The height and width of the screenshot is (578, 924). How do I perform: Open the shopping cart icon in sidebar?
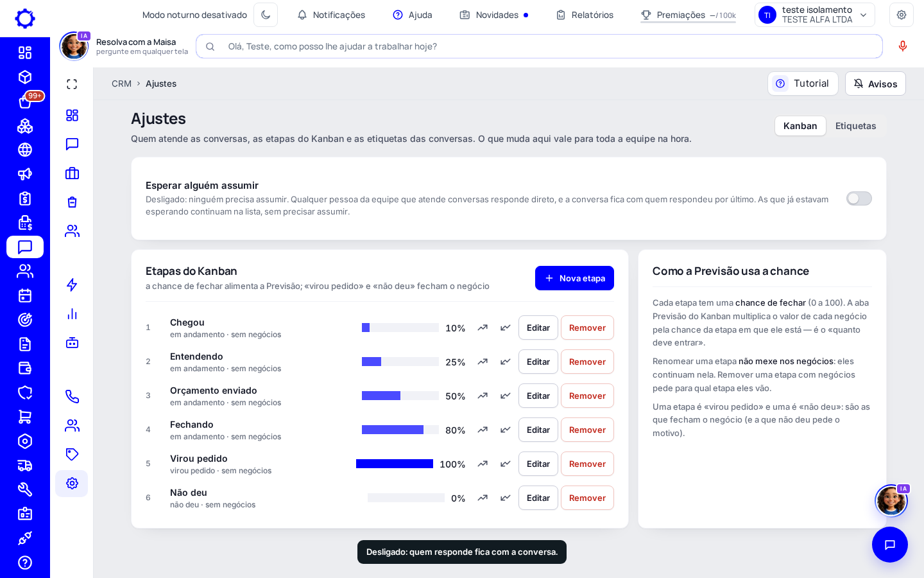(25, 417)
